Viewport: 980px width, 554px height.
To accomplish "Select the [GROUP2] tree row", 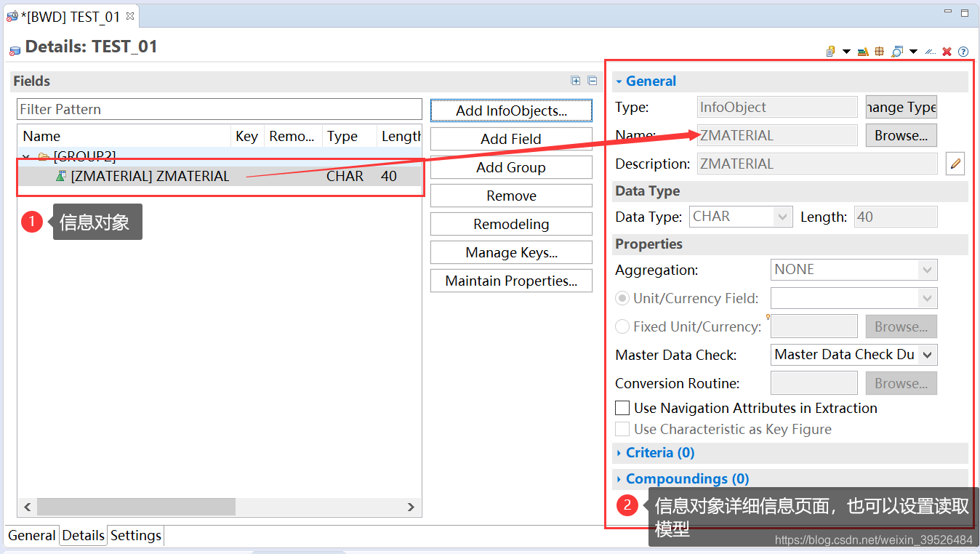I will click(220, 156).
